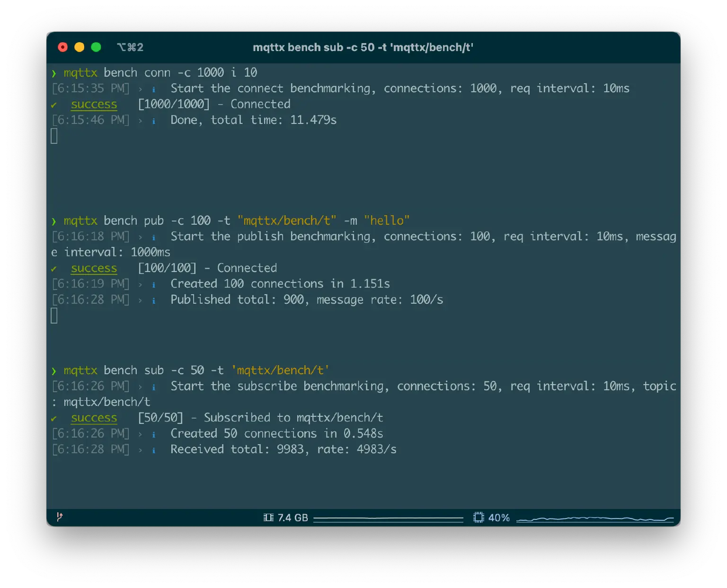Screen dimensions: 727x588
Task: Click the green checkmark before the first success label
Action: [53, 104]
